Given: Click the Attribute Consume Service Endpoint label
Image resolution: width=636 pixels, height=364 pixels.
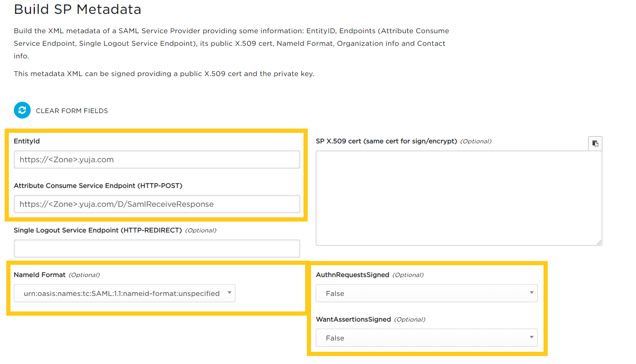Looking at the screenshot, I should pyautogui.click(x=98, y=186).
